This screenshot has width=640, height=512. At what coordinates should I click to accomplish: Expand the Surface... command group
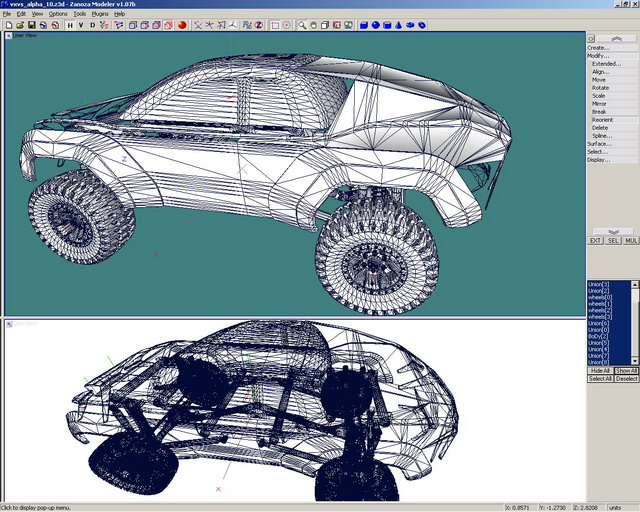[599, 143]
